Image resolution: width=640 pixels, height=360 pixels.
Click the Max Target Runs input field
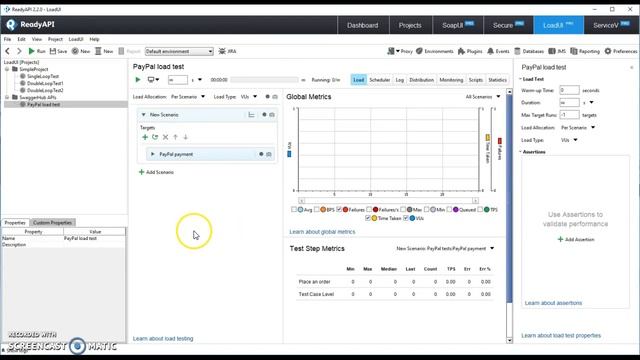(x=569, y=115)
